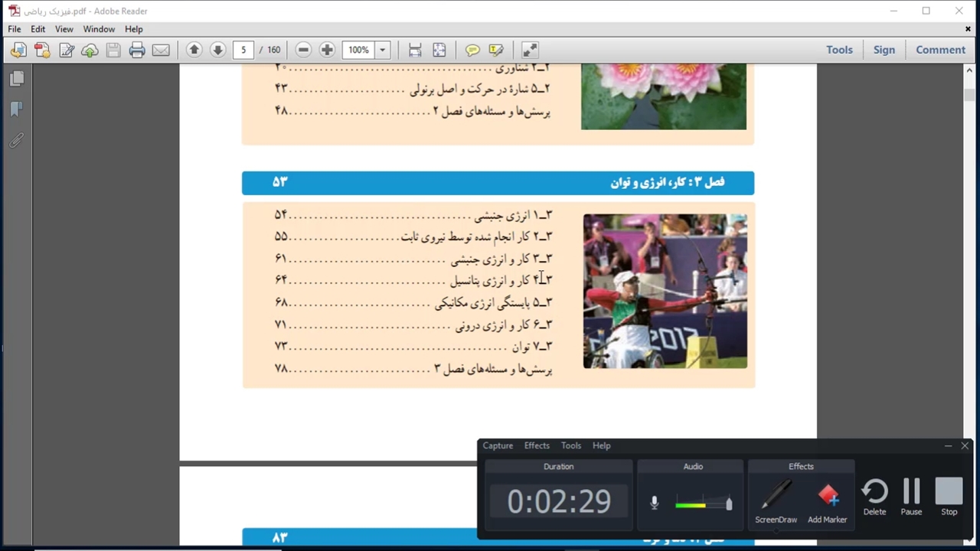Screen dimensions: 980x551
Task: Click the email envelope toolbar icon
Action: pyautogui.click(x=161, y=51)
